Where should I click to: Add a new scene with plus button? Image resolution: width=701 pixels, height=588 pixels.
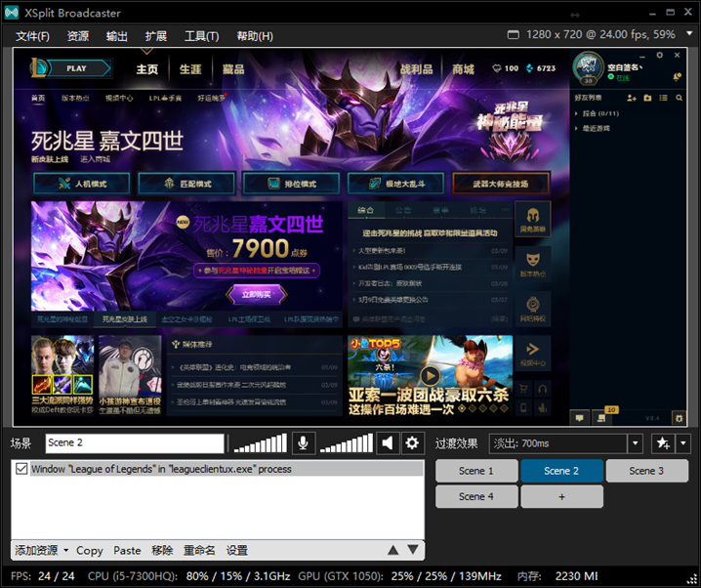pos(561,497)
